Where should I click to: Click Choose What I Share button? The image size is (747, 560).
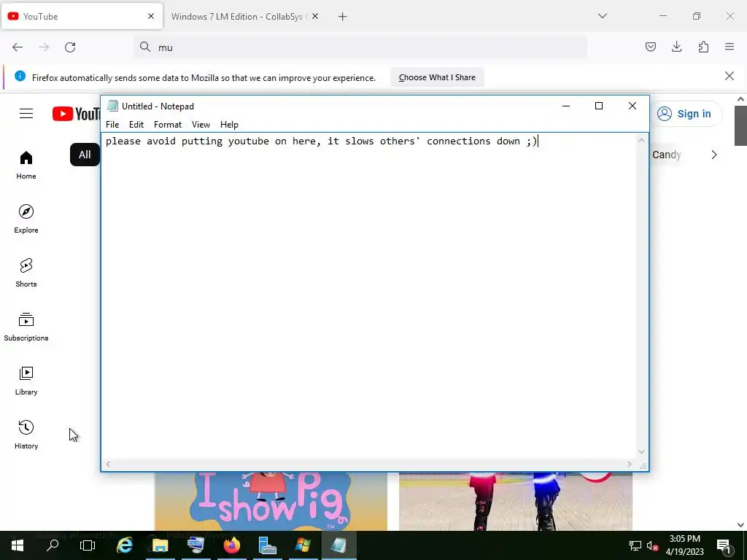(437, 77)
